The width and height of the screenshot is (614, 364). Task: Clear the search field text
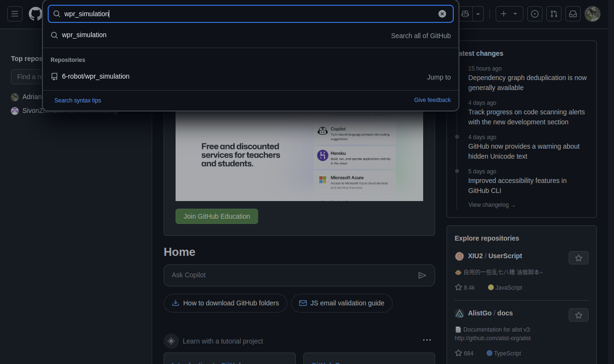442,14
